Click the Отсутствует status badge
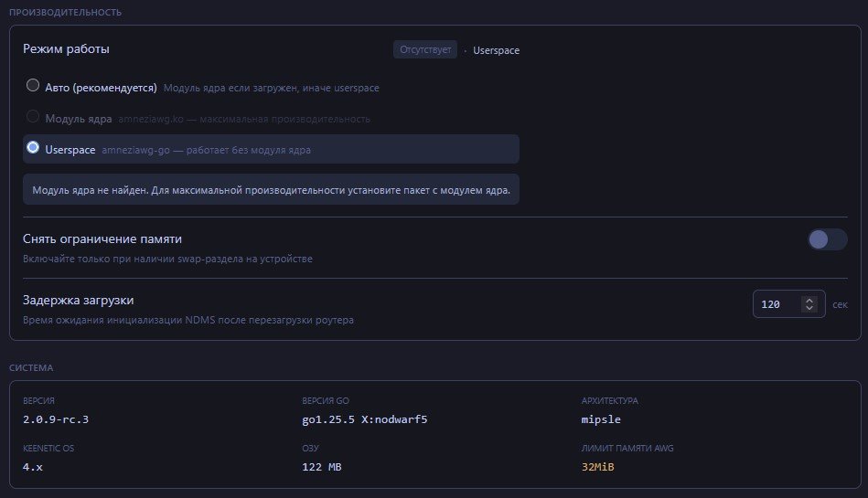The width and height of the screenshot is (868, 498). coord(425,49)
